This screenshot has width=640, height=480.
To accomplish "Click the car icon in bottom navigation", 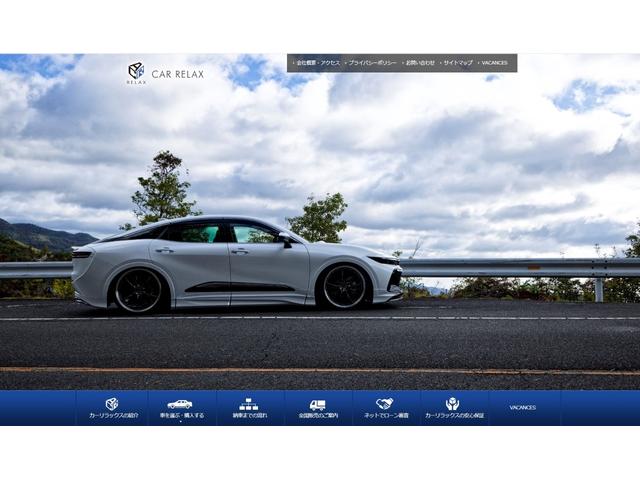I will [x=180, y=403].
